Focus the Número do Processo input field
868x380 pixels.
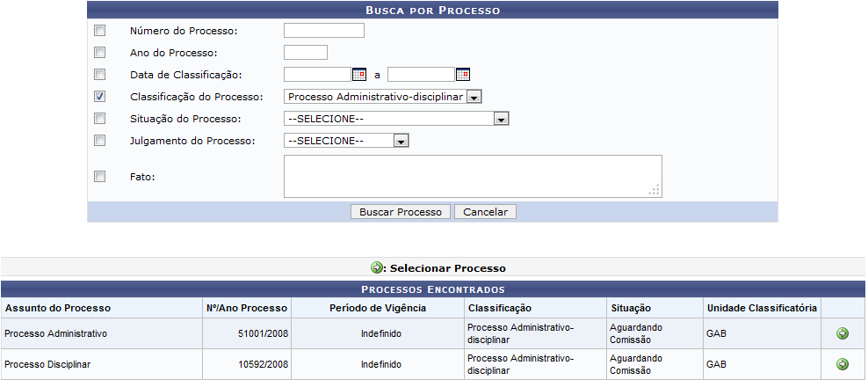pos(323,31)
